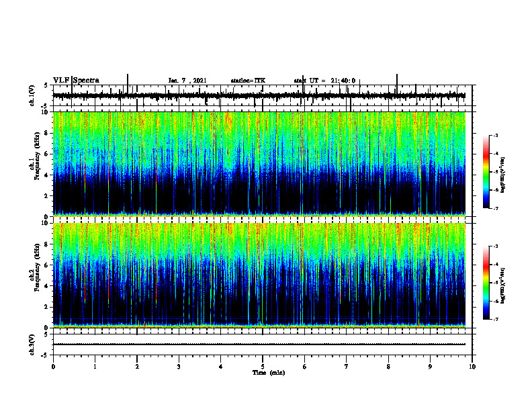532x411 pixels.
Task: Click the "ch.3(V)" axis label
Action: click(32, 345)
